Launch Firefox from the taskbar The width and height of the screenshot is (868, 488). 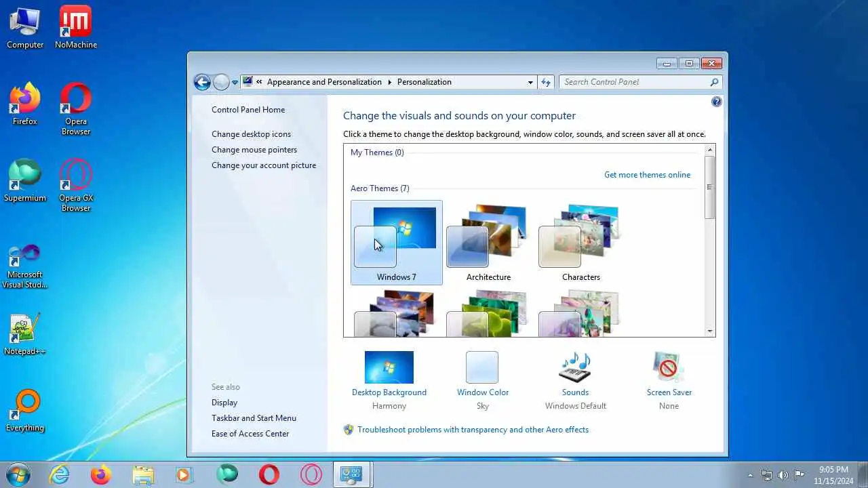(101, 474)
